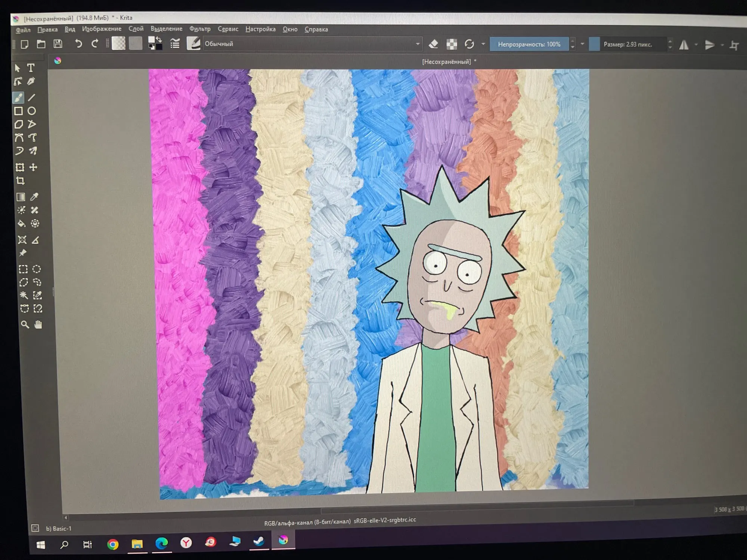Open Steam from the Windows taskbar
Screen dimensions: 747x560
point(259,541)
